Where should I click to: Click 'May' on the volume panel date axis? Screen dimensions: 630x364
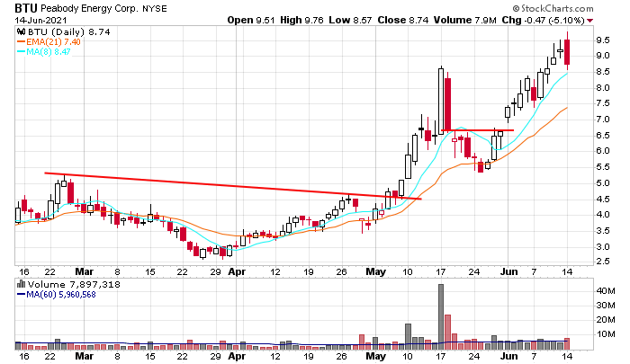tap(375, 356)
